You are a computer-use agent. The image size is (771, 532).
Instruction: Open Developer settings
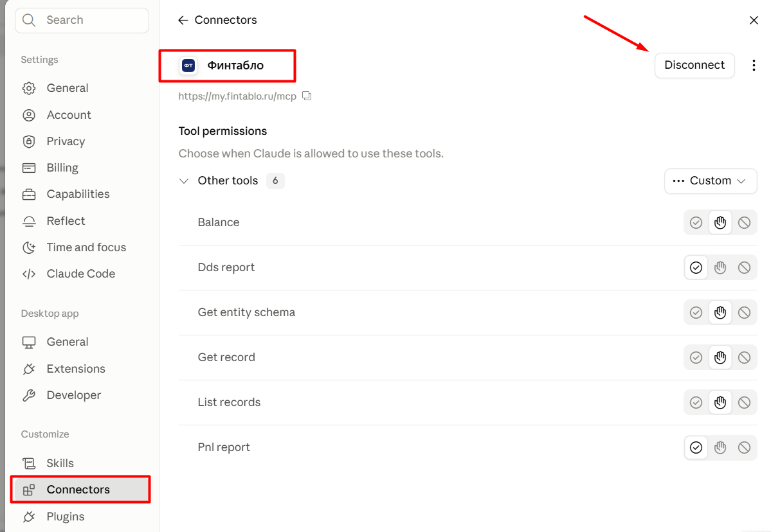pyautogui.click(x=82, y=395)
